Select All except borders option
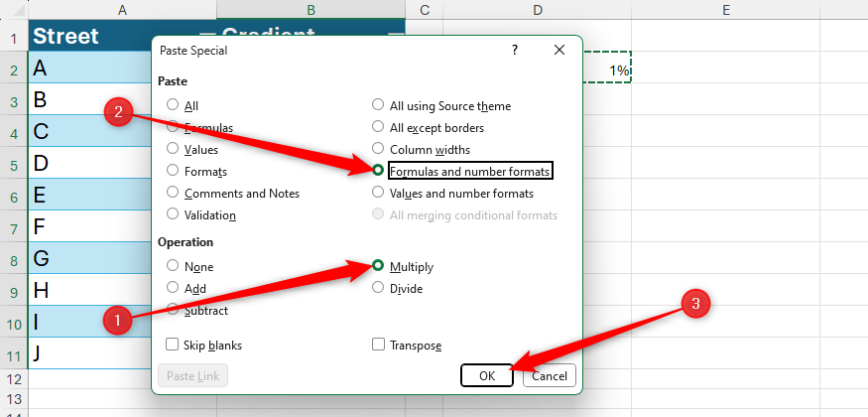 tap(378, 127)
